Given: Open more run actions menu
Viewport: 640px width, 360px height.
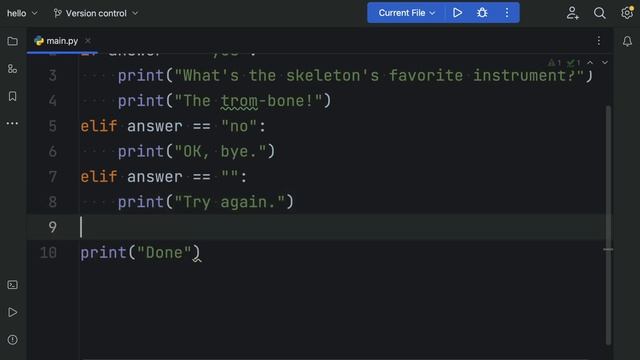Looking at the screenshot, I should tap(507, 13).
